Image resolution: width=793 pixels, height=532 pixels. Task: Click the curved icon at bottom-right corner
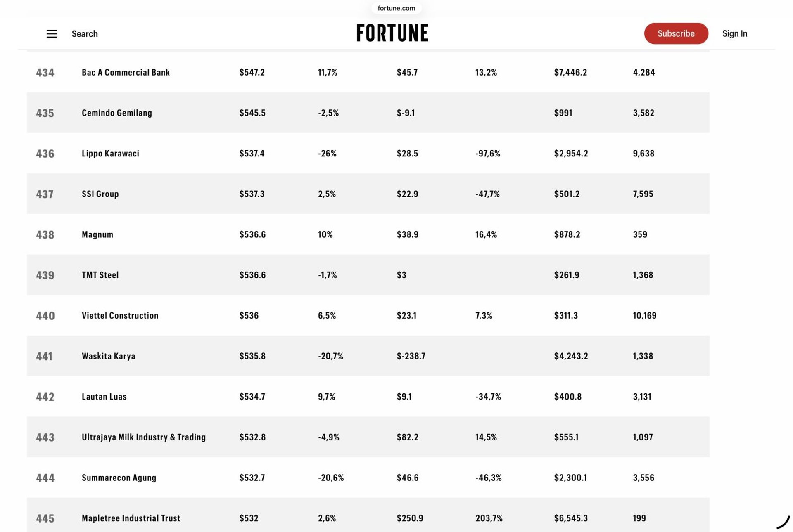[x=783, y=522]
